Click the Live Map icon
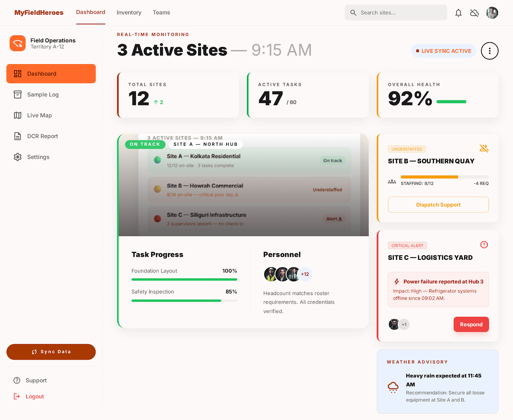Screen dimensions: 513x420 click(18, 115)
